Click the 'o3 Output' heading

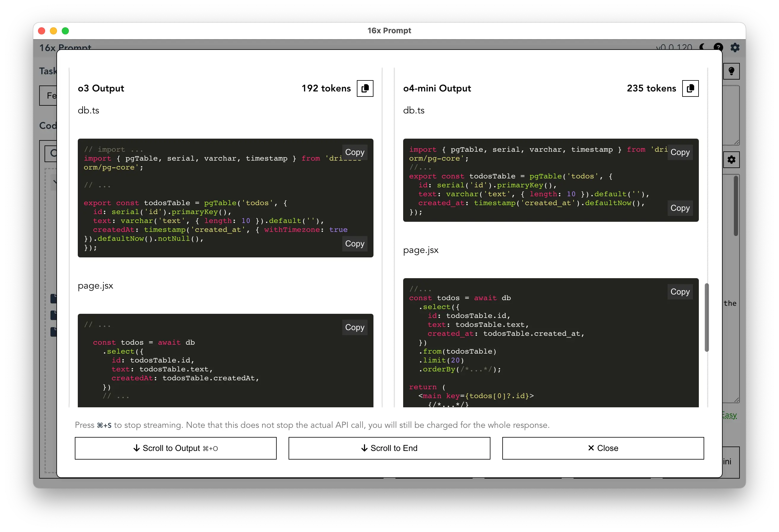point(101,88)
